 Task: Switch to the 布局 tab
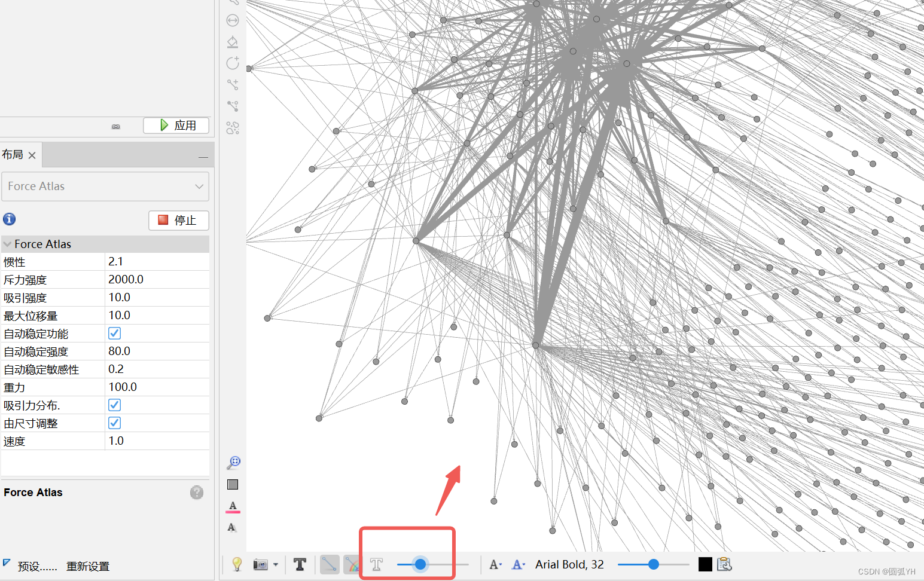point(12,154)
